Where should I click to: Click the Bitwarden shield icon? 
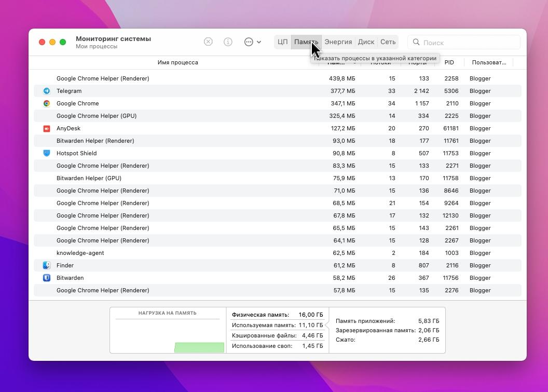coord(47,278)
